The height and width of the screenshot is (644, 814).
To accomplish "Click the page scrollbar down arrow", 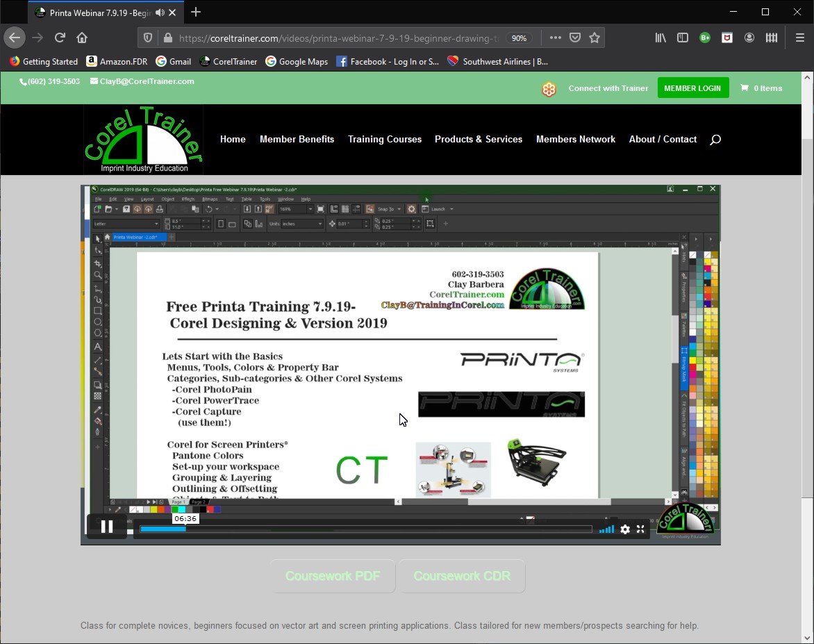I will pyautogui.click(x=807, y=637).
